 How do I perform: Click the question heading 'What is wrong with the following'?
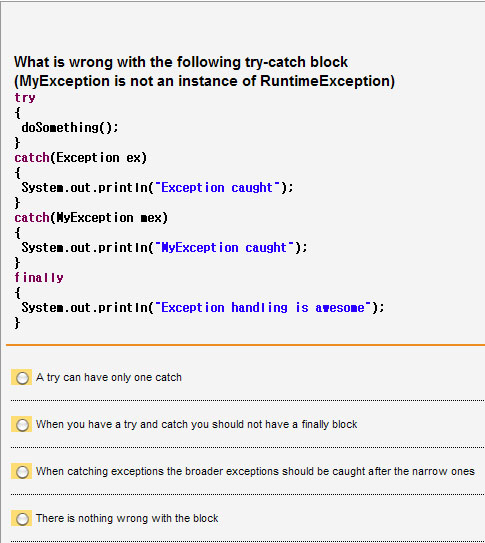coord(181,62)
